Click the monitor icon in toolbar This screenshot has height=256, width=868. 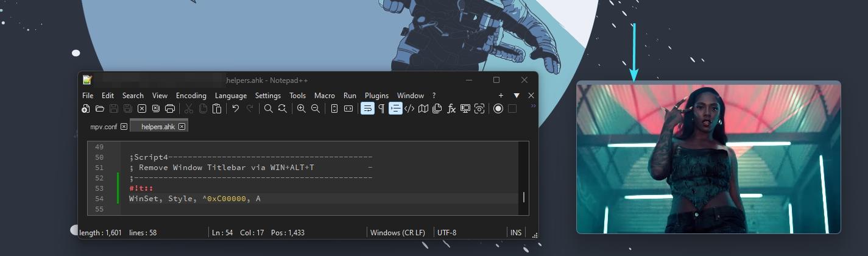(x=465, y=108)
